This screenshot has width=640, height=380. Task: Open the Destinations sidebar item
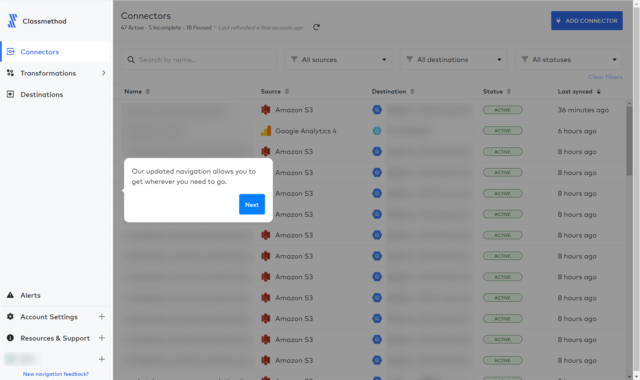42,94
